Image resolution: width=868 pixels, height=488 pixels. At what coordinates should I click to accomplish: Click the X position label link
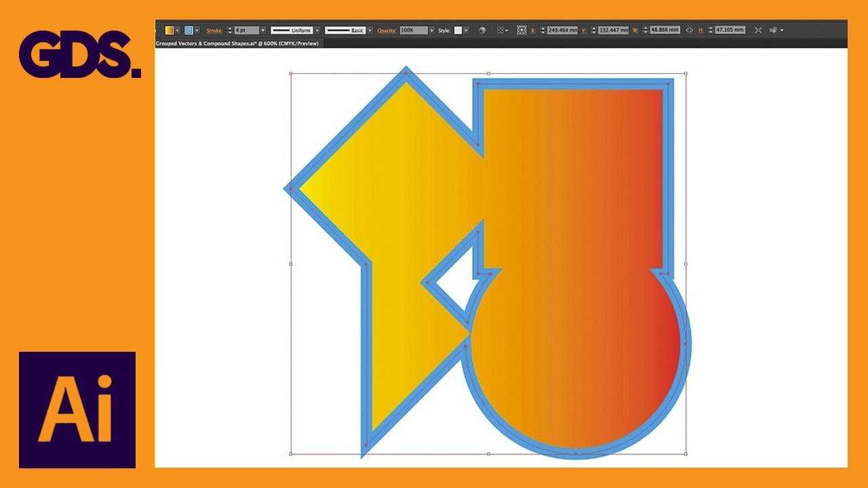pos(533,30)
